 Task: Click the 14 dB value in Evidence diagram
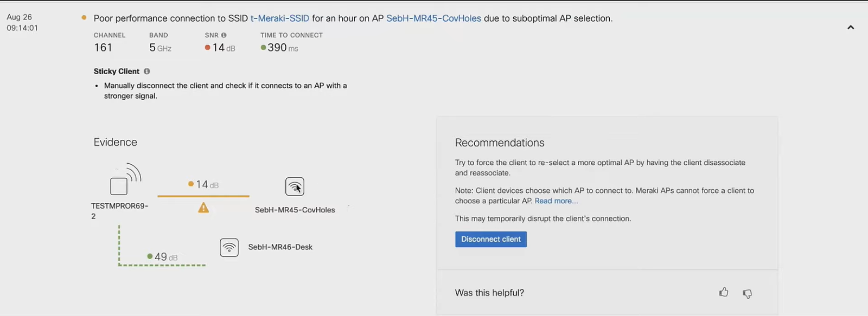[x=207, y=185]
